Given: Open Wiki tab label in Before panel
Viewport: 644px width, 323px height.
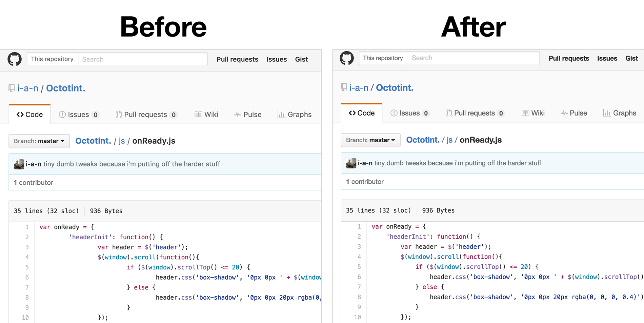Looking at the screenshot, I should point(211,115).
